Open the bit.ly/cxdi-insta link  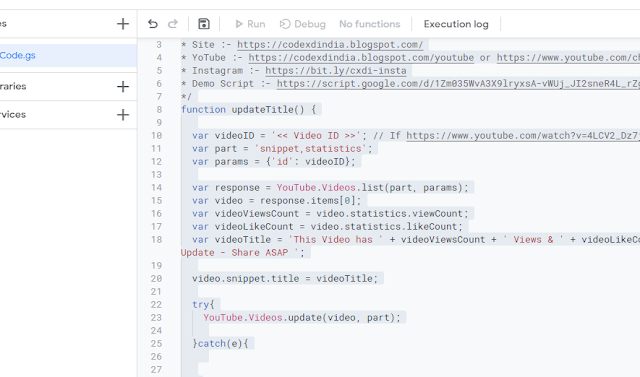pos(336,71)
